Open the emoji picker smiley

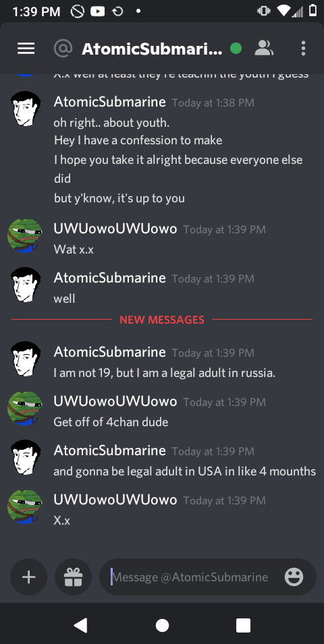pos(294,577)
